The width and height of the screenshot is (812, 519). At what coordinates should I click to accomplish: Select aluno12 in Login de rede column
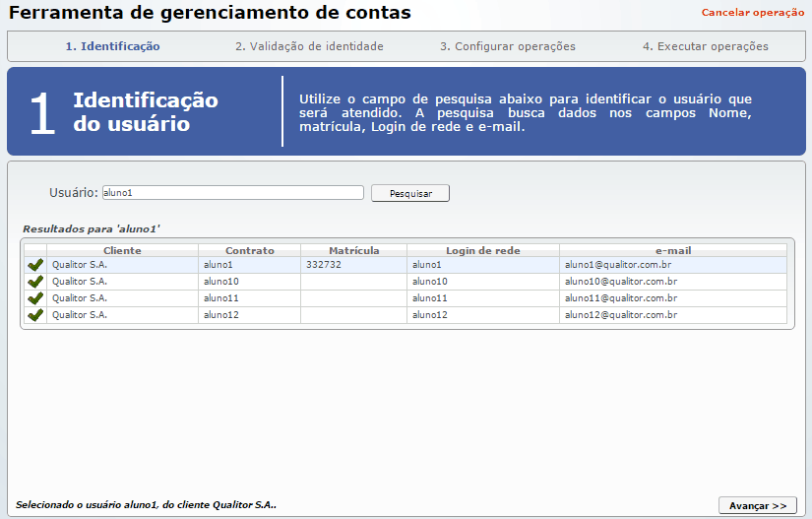point(429,315)
